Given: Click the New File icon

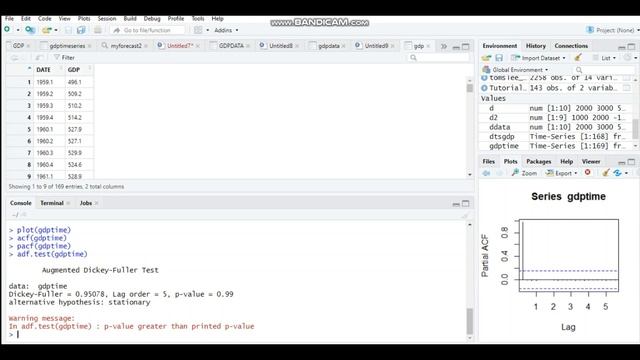Looking at the screenshot, I should click(7, 30).
